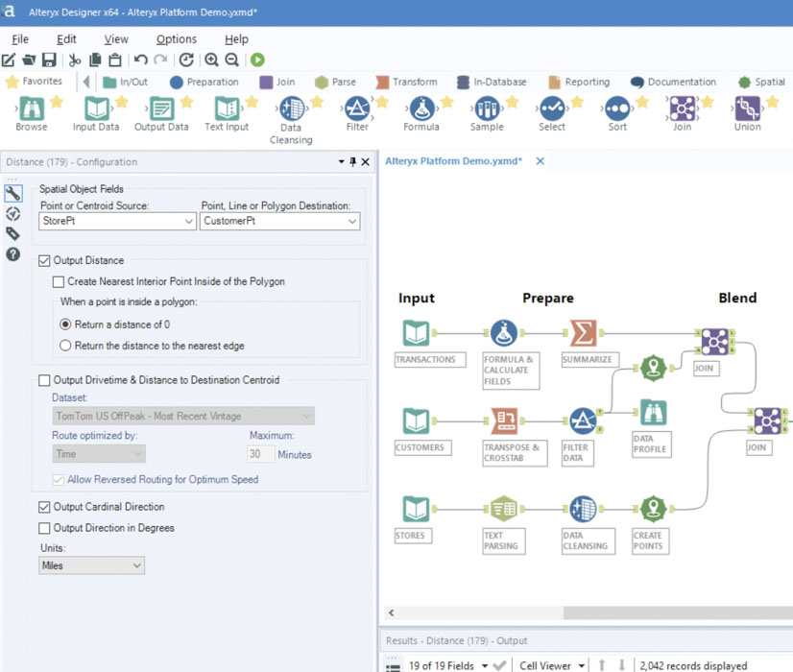793x672 pixels.
Task: Enable Create Nearest Interior Point checkbox
Action: 59,281
